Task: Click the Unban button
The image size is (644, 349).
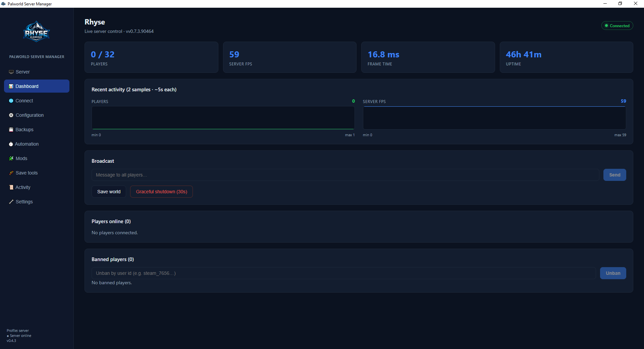Action: (613, 273)
